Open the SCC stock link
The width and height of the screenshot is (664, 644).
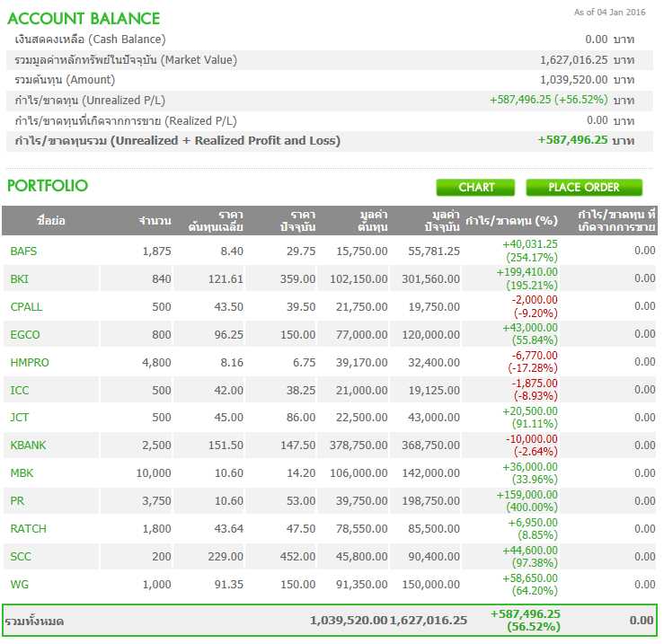(21, 556)
